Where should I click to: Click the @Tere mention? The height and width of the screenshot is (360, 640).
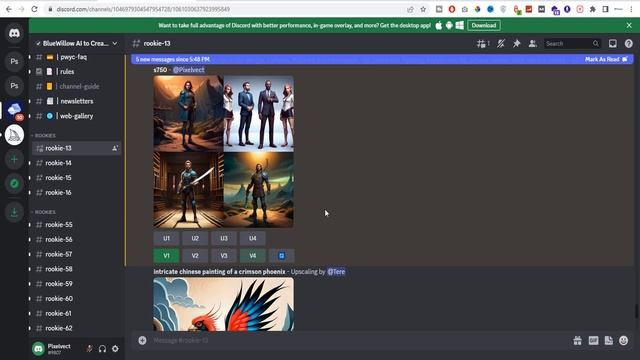pos(336,272)
